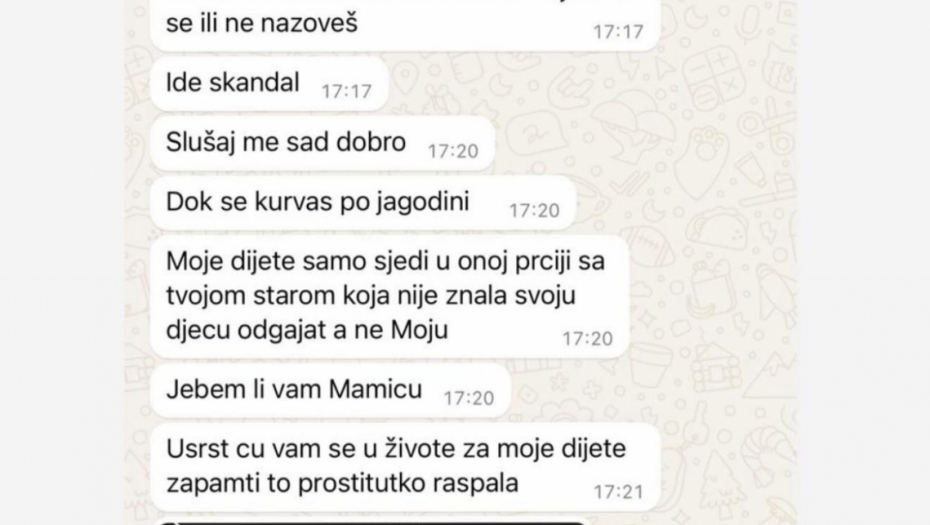930x525 pixels.
Task: Select the partial 'se ili ne nazoveš' message
Action: pos(406,25)
